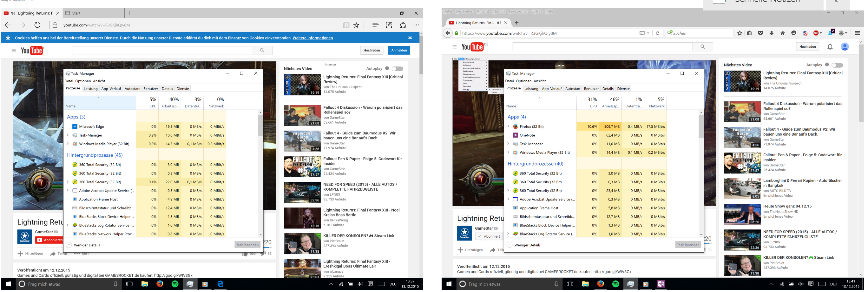This screenshot has height=292, width=868.
Task: Open the Firefox reader-view dropdown arrow
Action: pos(648,33)
